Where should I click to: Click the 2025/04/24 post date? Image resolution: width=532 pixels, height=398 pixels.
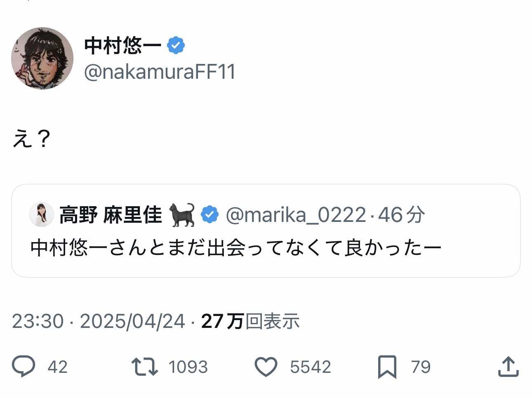[x=132, y=321]
